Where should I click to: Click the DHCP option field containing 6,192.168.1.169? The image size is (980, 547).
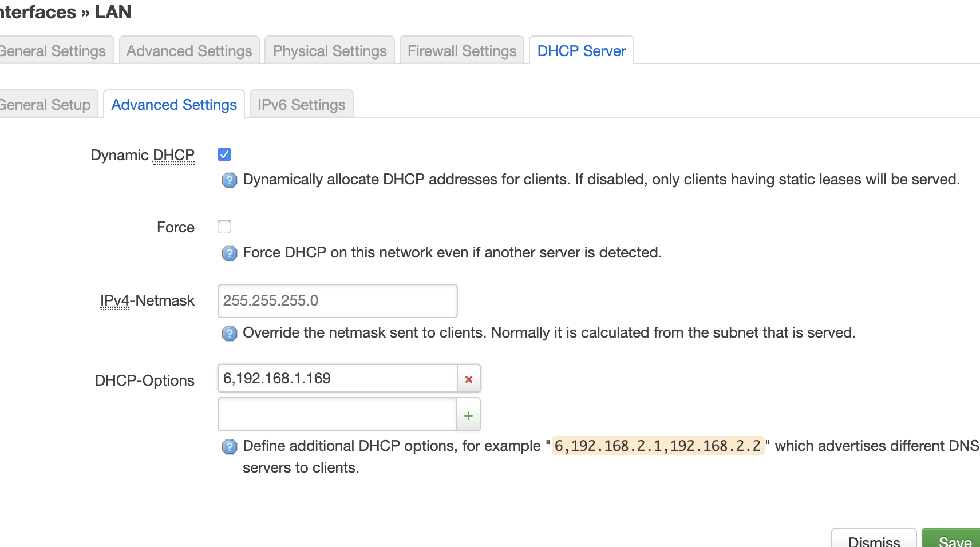(x=337, y=379)
